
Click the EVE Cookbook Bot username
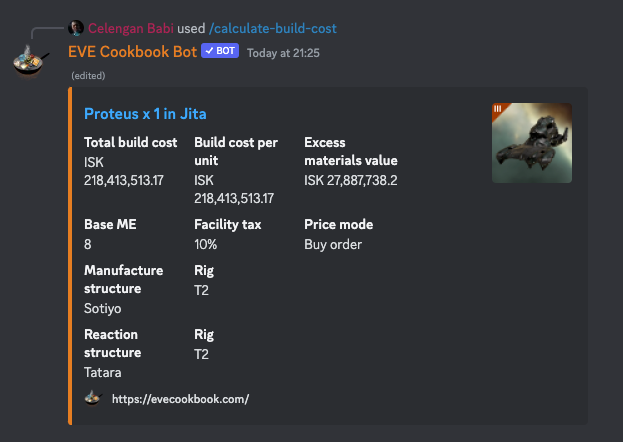(131, 51)
